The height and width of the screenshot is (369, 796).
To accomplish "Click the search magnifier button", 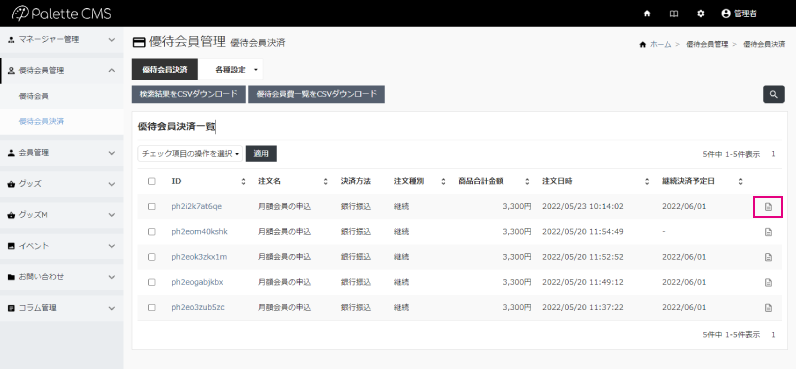I will [774, 94].
